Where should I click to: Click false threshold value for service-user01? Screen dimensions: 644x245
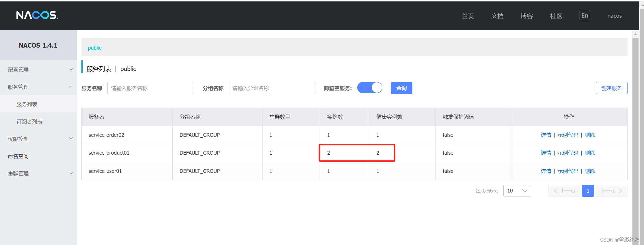(x=448, y=171)
